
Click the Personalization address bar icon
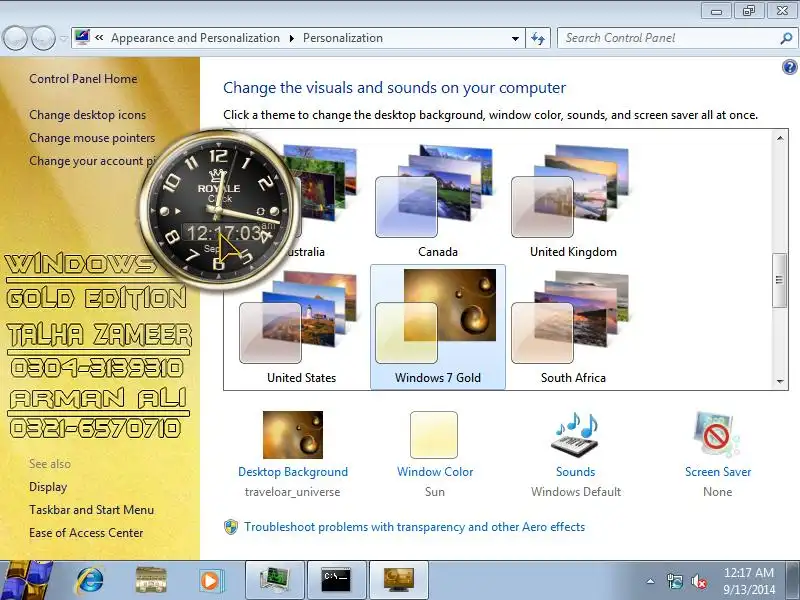point(82,37)
